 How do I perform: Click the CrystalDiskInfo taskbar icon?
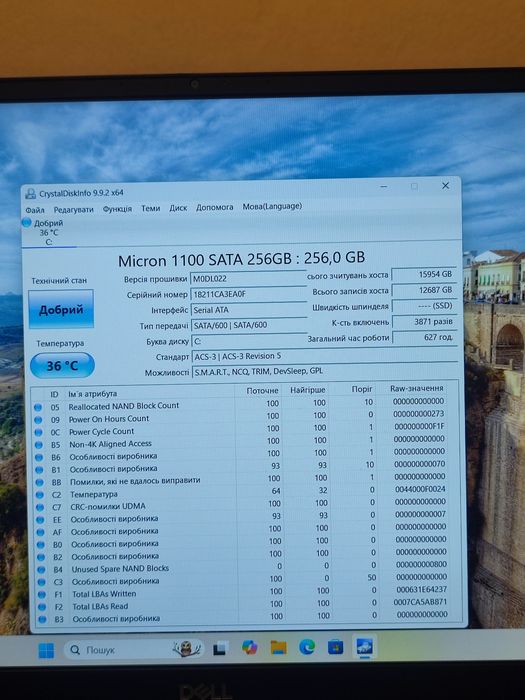point(365,646)
